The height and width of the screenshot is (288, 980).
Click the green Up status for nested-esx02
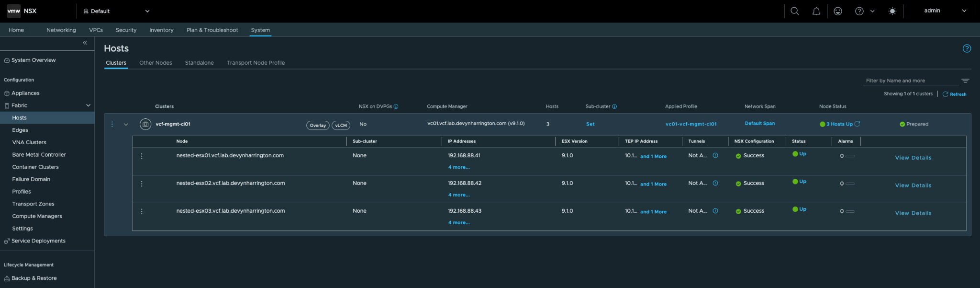799,182
